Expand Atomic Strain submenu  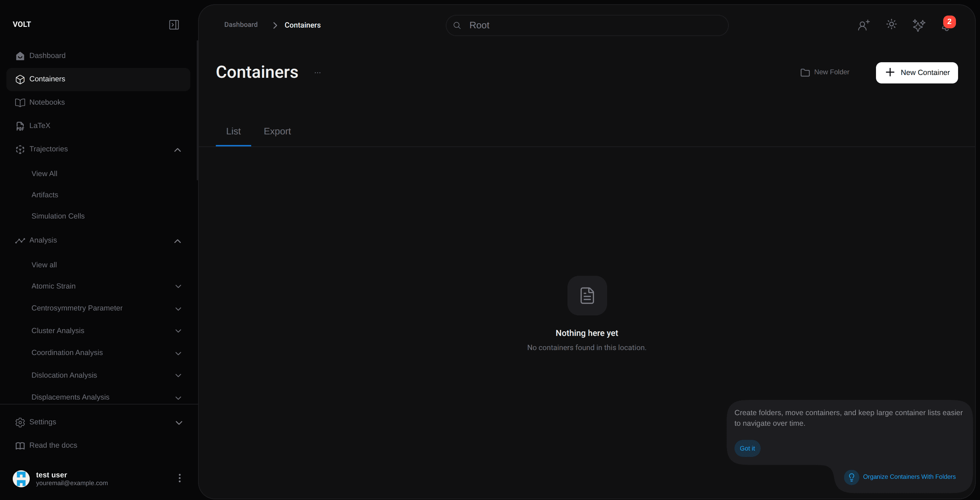coord(178,286)
